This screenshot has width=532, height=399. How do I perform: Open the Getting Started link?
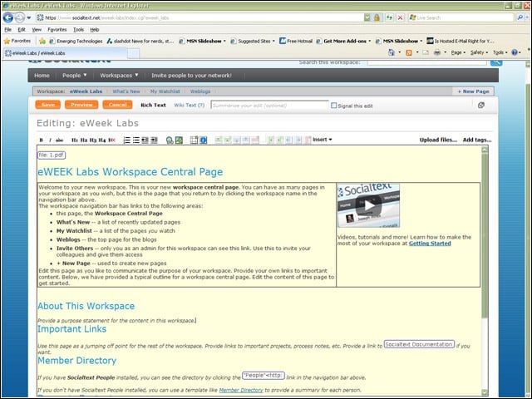point(430,244)
